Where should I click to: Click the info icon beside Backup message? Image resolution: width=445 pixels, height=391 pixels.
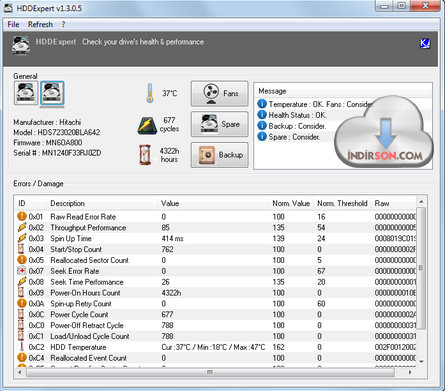pos(262,126)
